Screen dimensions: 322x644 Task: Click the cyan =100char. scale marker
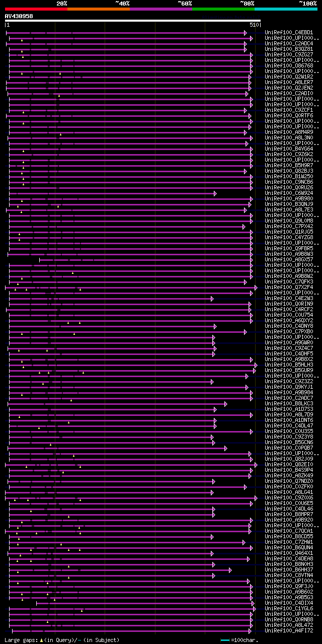(x=225, y=640)
